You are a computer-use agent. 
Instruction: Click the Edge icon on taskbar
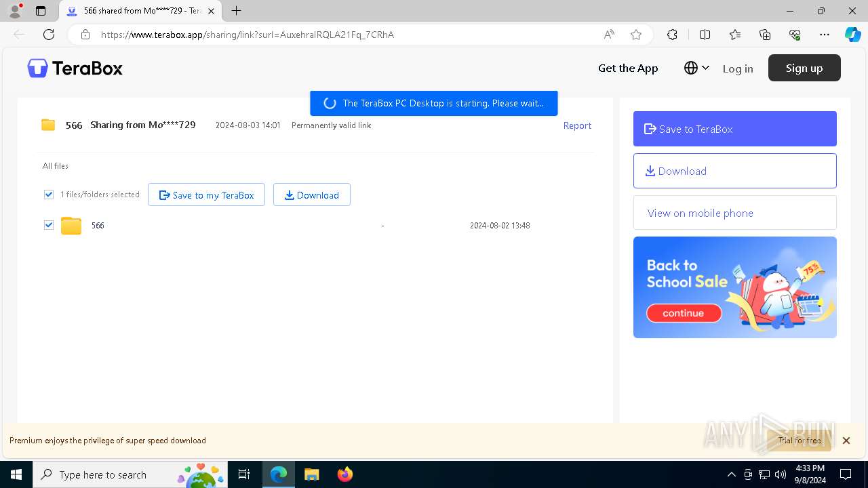tap(279, 474)
